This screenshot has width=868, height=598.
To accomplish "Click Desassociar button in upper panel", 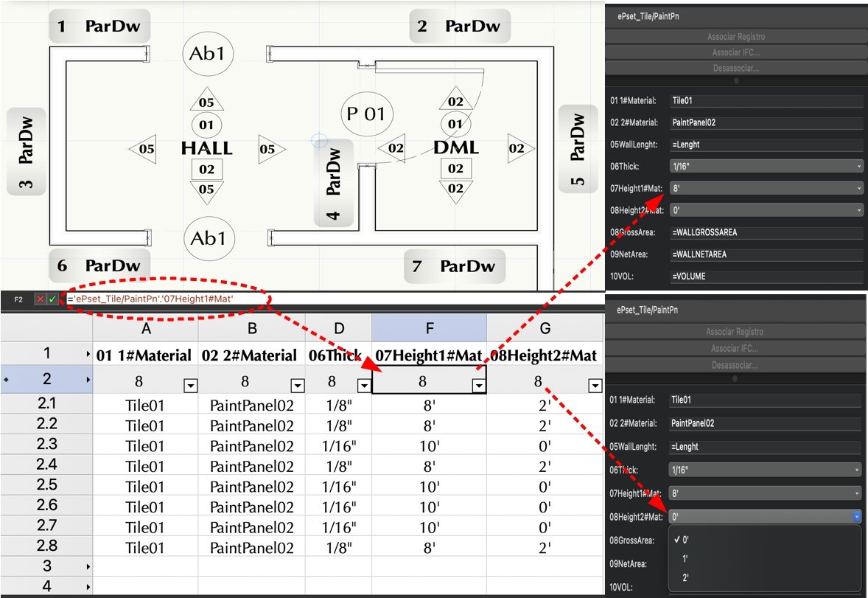I will [736, 68].
